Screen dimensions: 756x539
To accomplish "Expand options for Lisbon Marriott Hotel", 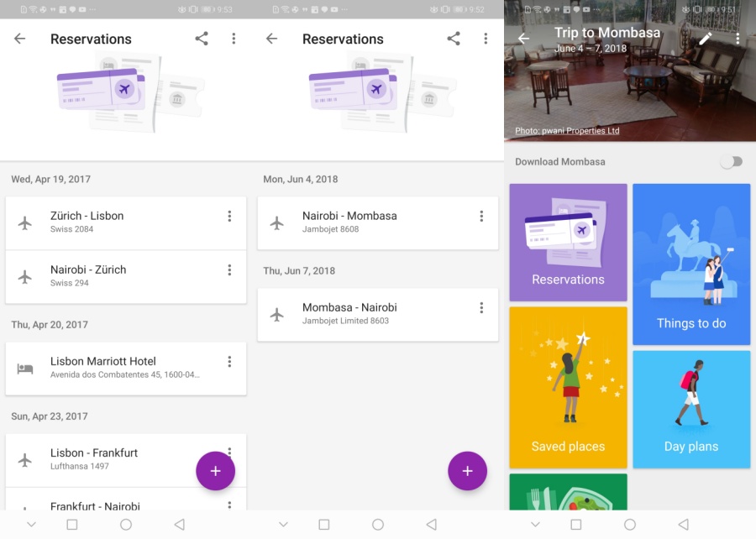I will [x=229, y=362].
